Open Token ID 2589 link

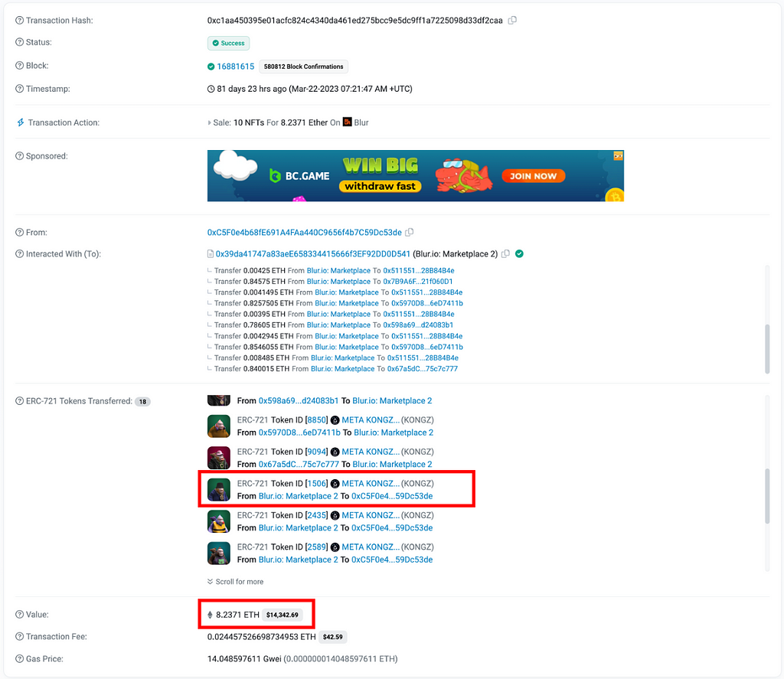(316, 547)
